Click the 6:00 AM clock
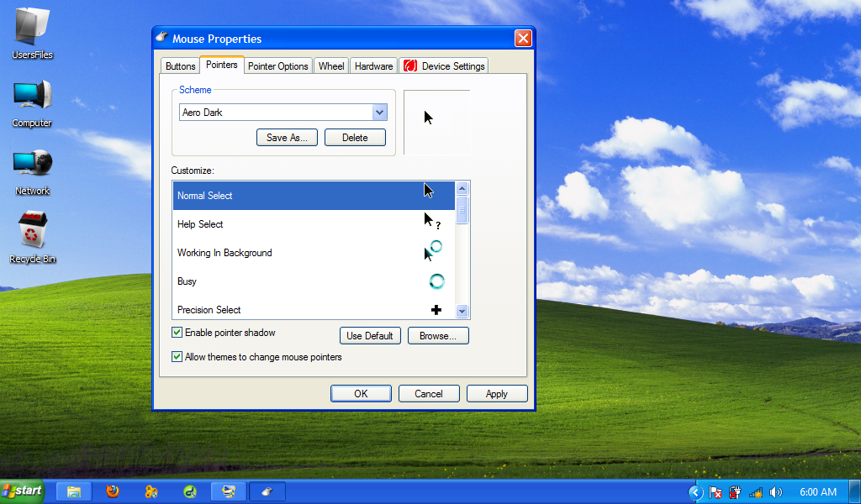 pos(818,492)
